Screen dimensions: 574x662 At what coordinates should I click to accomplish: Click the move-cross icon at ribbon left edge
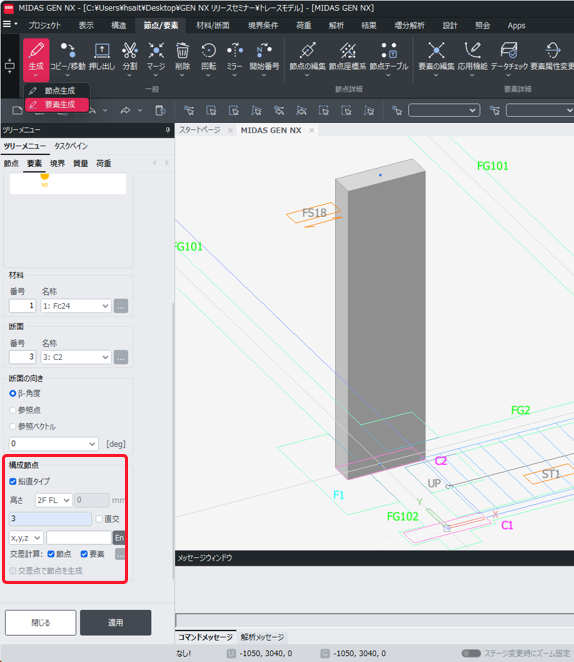point(9,66)
